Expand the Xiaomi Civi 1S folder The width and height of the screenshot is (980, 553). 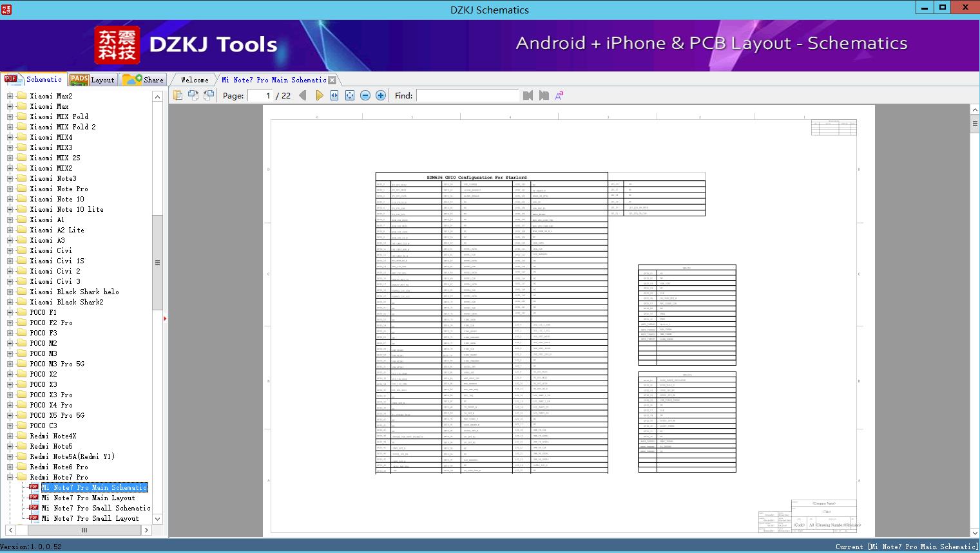10,261
